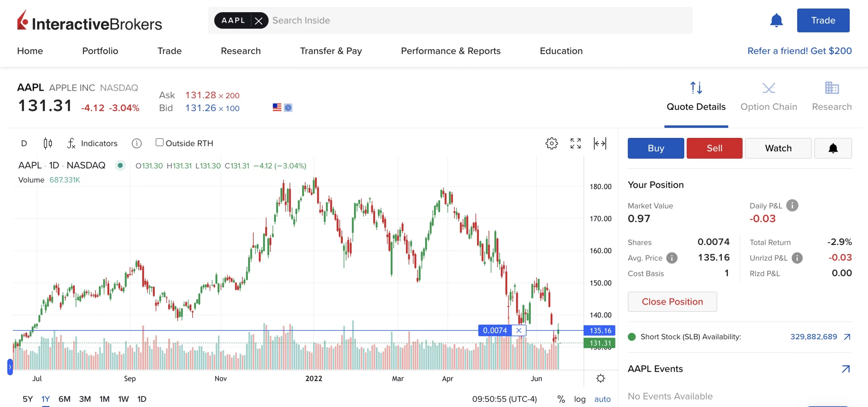Open price scale settings icon
The image size is (868, 407).
600,378
